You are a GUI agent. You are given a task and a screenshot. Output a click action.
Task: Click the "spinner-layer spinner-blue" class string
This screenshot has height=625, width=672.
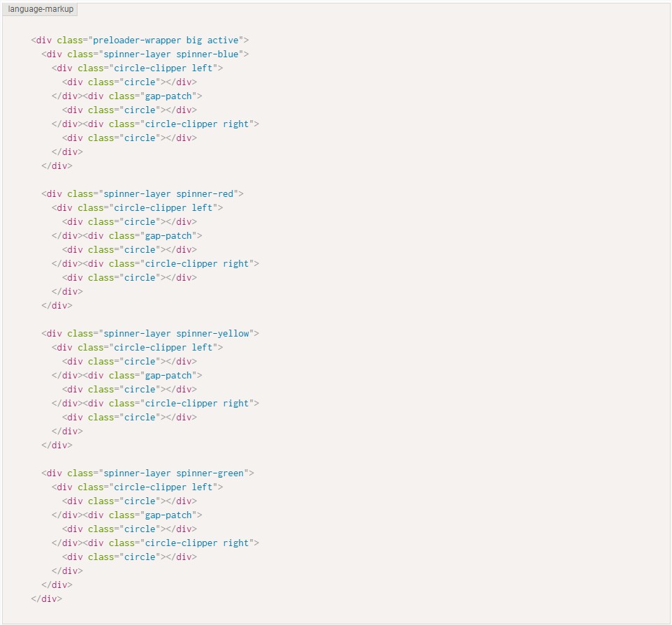pyautogui.click(x=171, y=54)
